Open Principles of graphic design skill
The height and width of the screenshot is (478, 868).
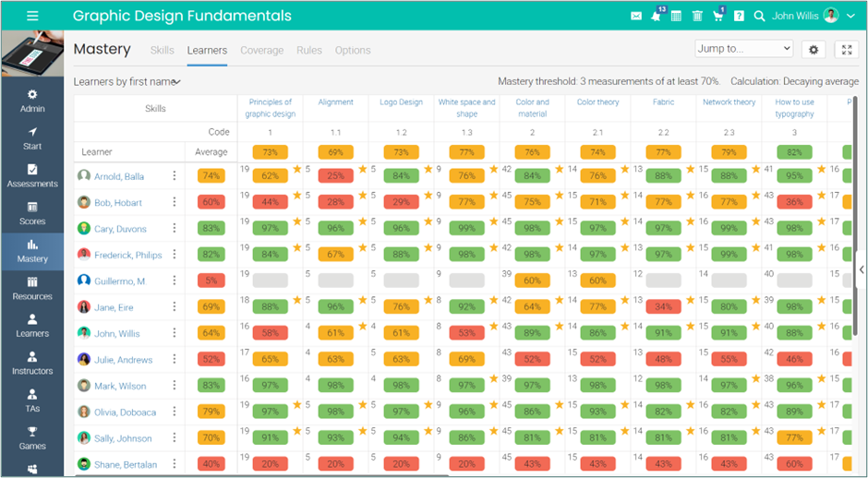click(x=271, y=108)
